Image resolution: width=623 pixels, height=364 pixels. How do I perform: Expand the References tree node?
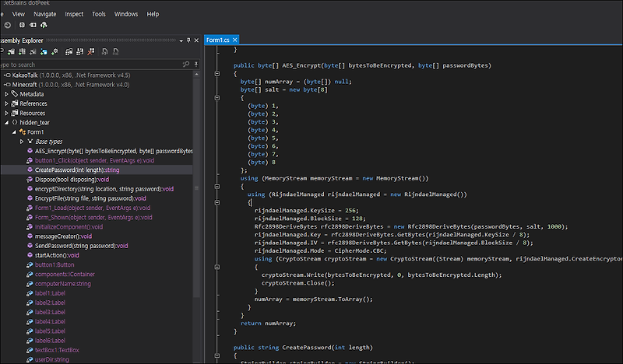pos(6,103)
